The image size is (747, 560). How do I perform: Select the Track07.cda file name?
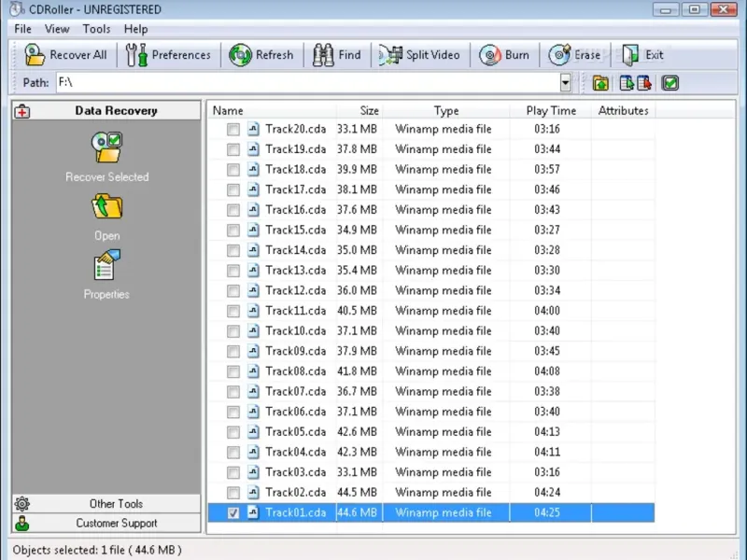pos(295,391)
